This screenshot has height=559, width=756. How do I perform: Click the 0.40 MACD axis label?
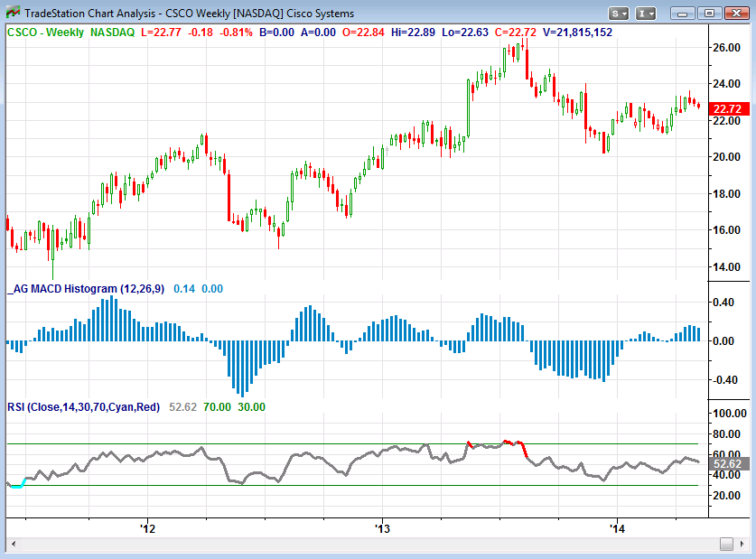pos(723,303)
